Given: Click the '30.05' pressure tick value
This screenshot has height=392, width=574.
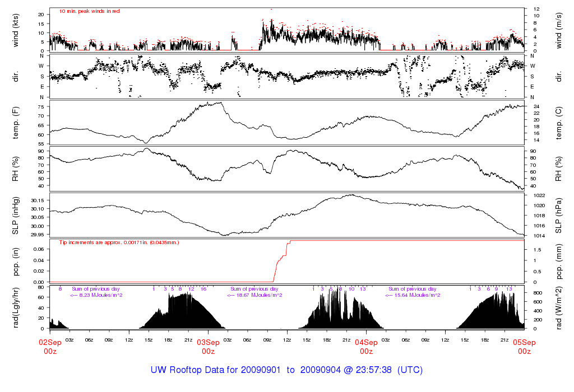Looking at the screenshot, I should 38,217.
